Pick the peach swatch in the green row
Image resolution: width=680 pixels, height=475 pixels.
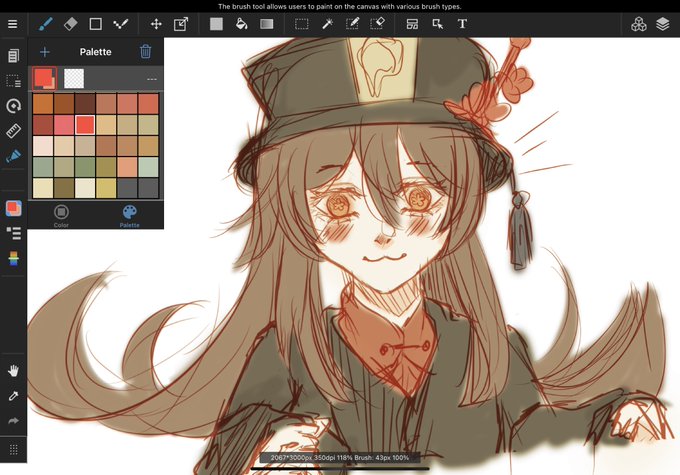(x=127, y=167)
